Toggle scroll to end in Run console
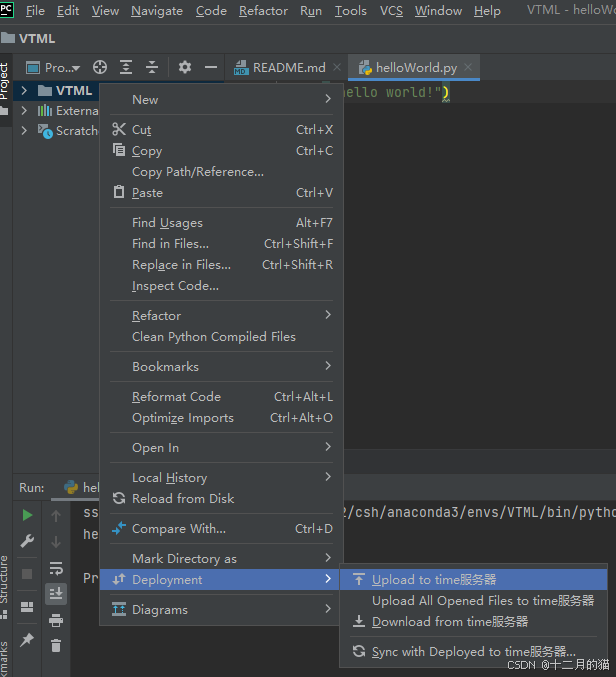The height and width of the screenshot is (677, 616). click(56, 594)
